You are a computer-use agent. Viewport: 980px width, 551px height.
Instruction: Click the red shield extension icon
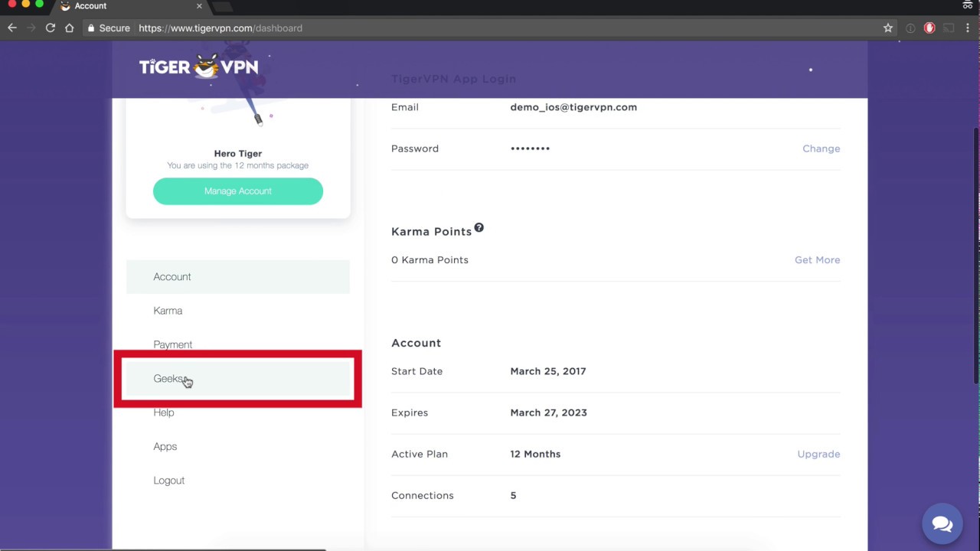pyautogui.click(x=929, y=28)
